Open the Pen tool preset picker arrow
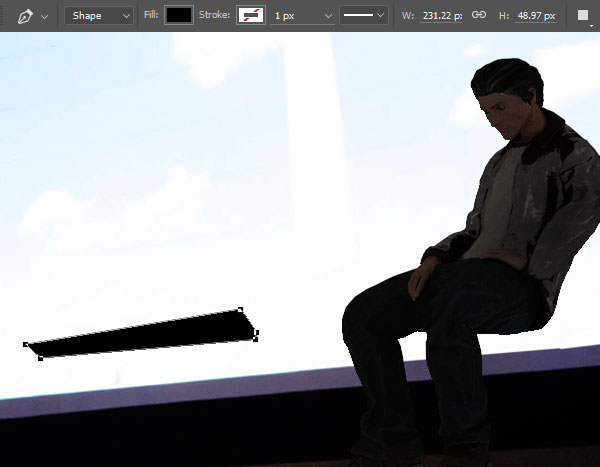The image size is (600, 467). pos(44,17)
